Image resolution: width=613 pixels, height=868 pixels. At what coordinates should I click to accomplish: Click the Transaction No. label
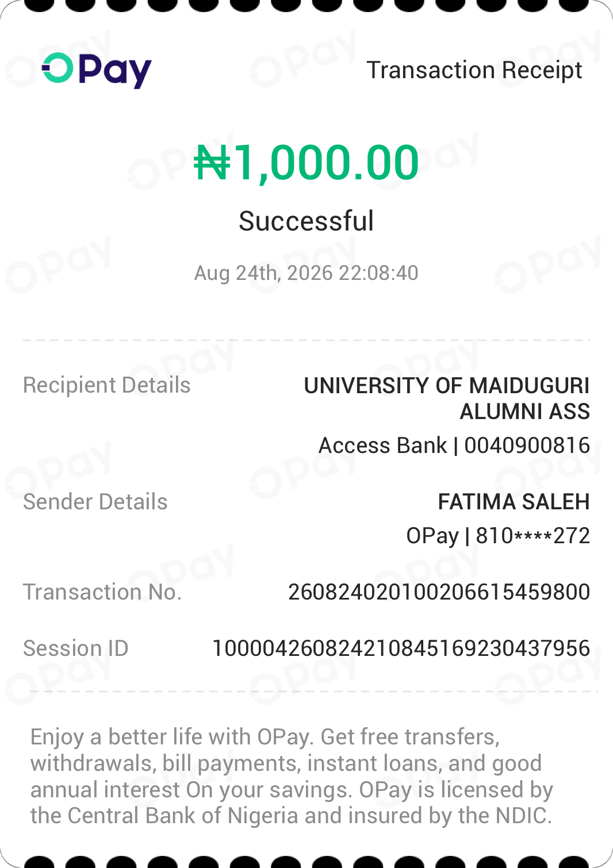pyautogui.click(x=102, y=592)
